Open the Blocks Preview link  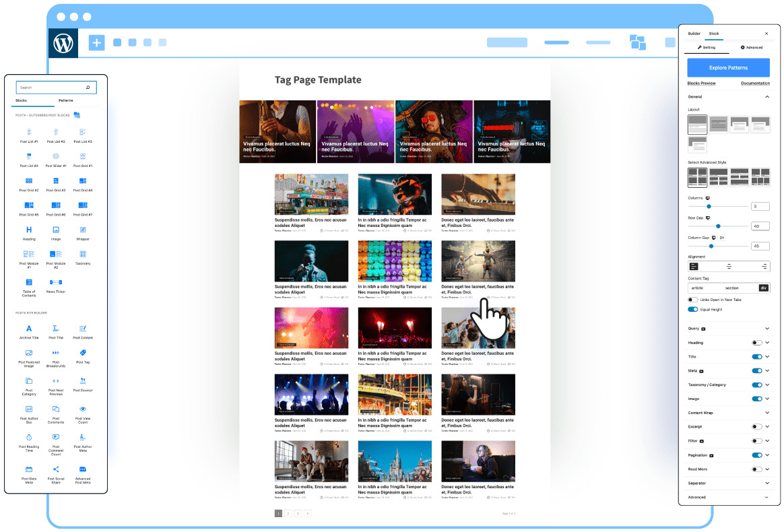(x=701, y=84)
